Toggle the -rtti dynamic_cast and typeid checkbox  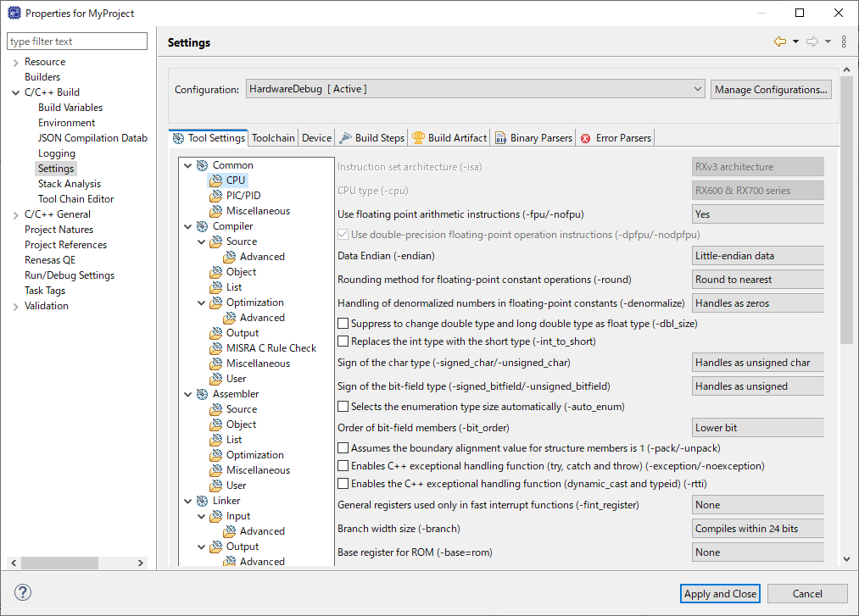coord(343,484)
